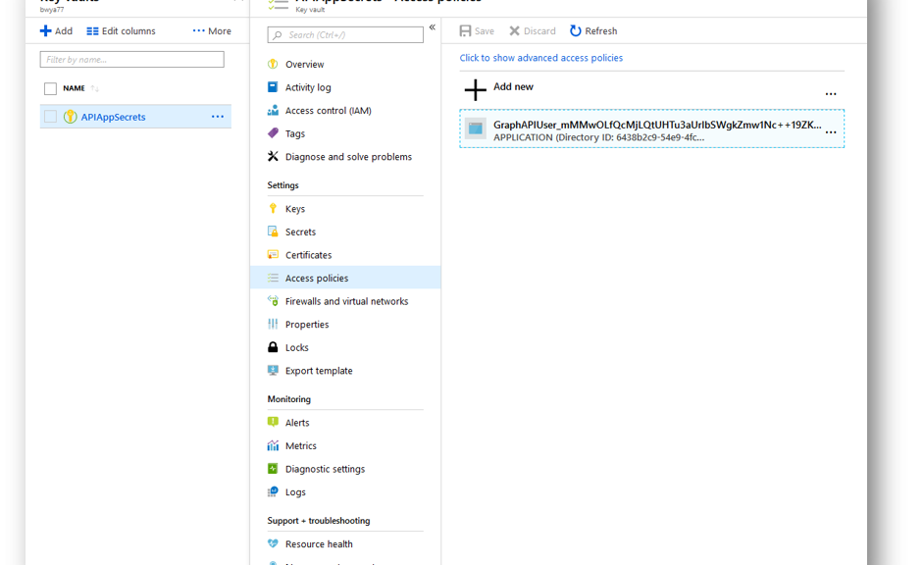Image resolution: width=924 pixels, height=565 pixels.
Task: Click the Diagnostic settings icon
Action: 273,468
